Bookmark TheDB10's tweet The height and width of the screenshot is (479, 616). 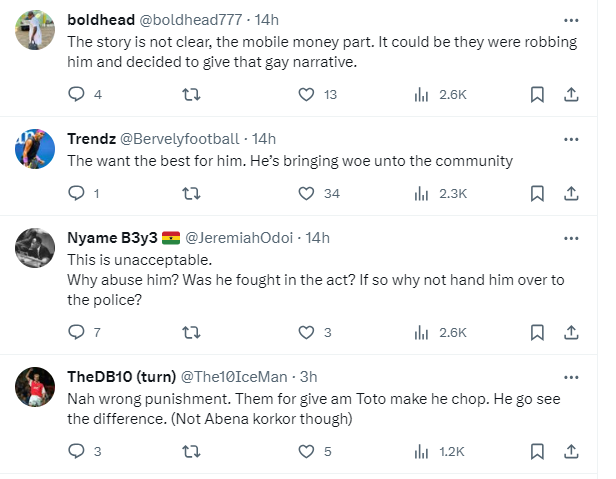point(537,451)
